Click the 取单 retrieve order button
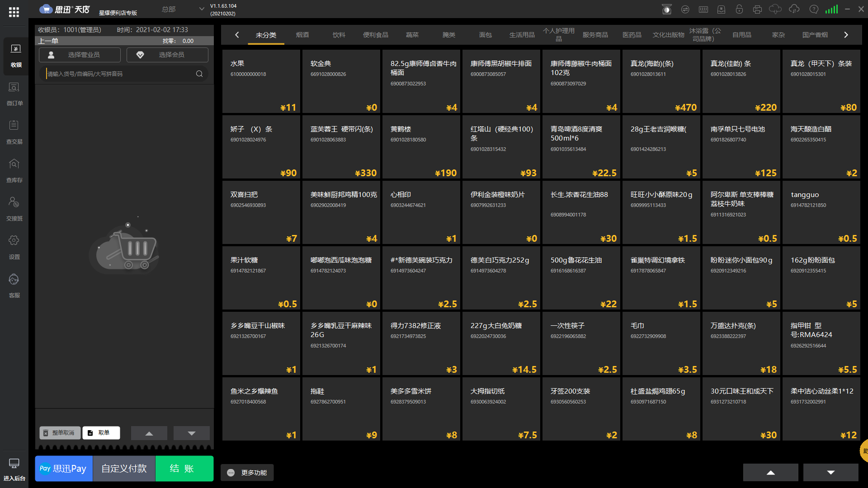Image resolution: width=868 pixels, height=488 pixels. 101,433
